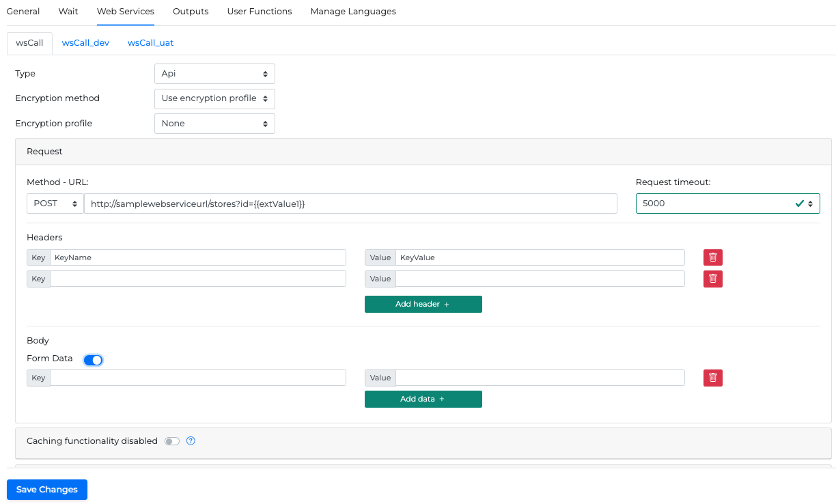Image resolution: width=836 pixels, height=504 pixels.
Task: Click the Add data button
Action: pyautogui.click(x=423, y=399)
